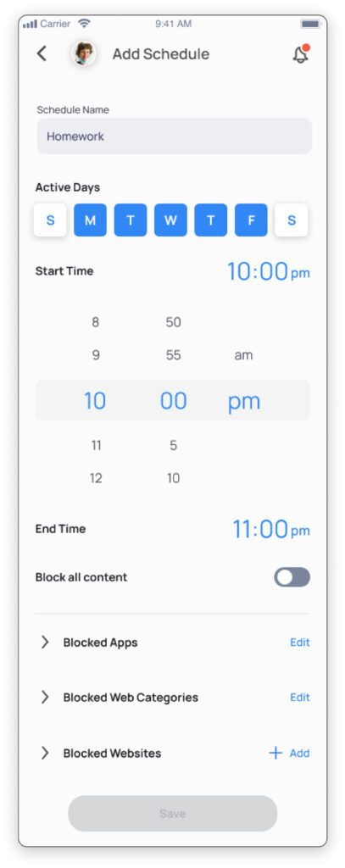Select hour 11 in time picker
The image size is (345, 868).
(x=96, y=446)
